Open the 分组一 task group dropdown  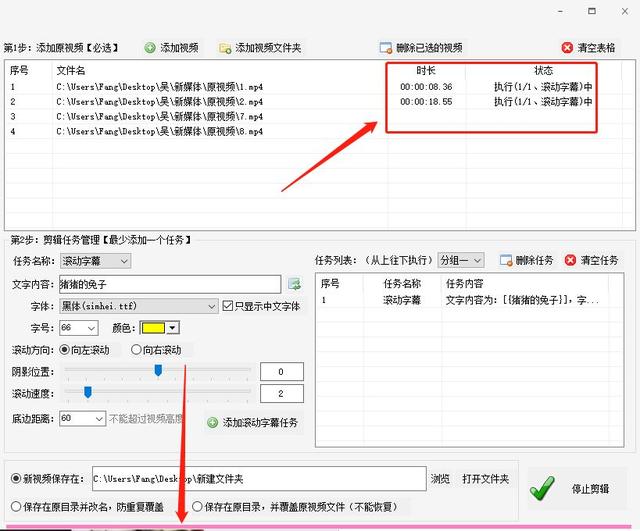tap(461, 260)
